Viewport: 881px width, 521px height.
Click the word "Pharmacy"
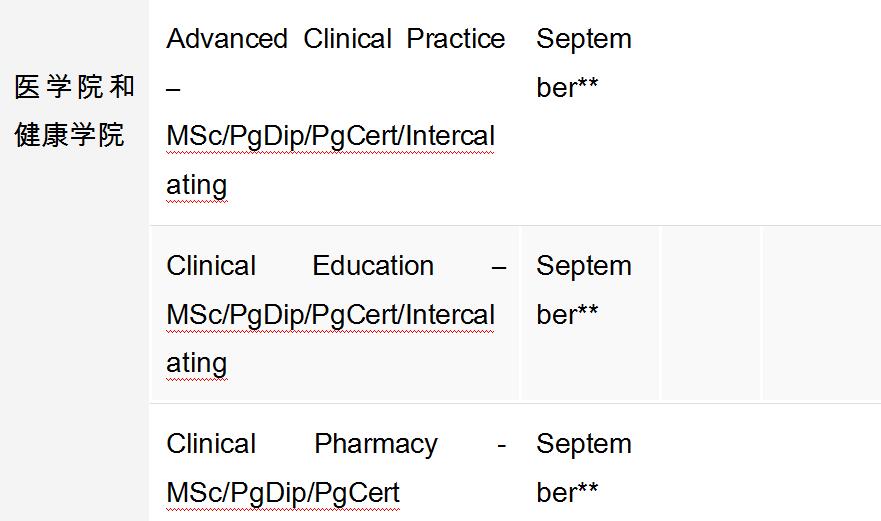376,444
